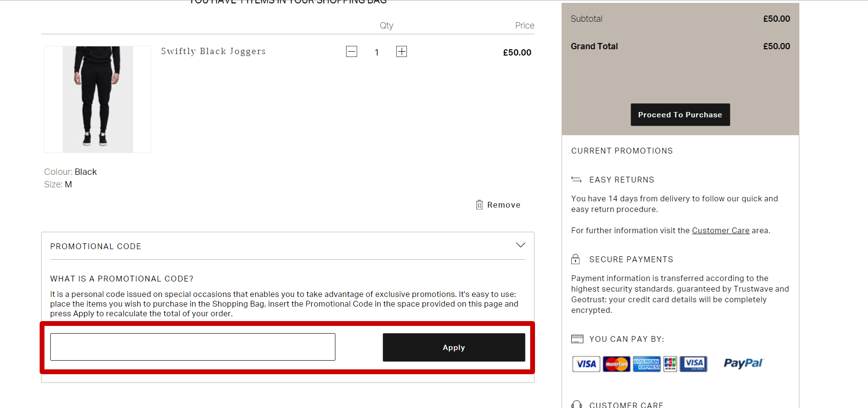Select the first Visa card logo
The image size is (868, 408).
(586, 364)
